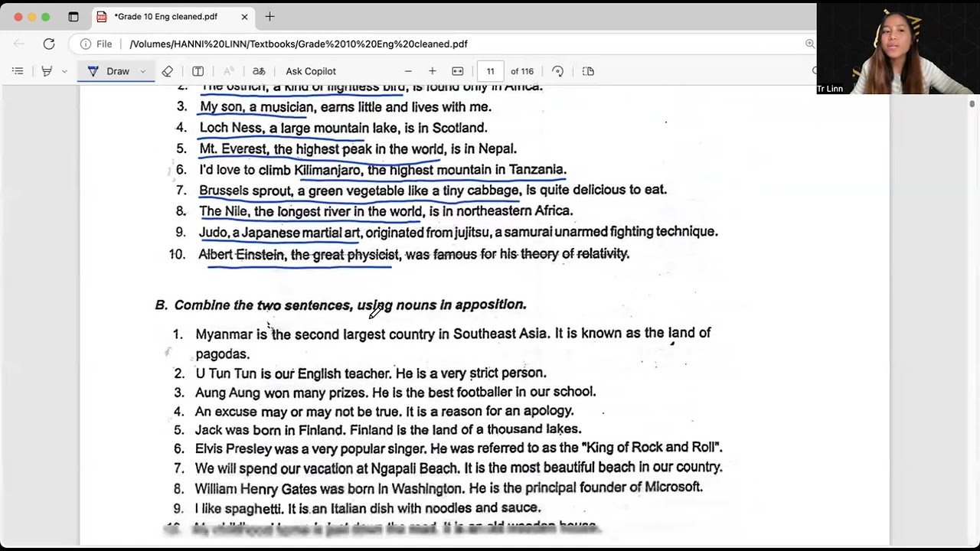Click the 'Kilimanjaro' sentence
The image size is (980, 551).
(383, 170)
